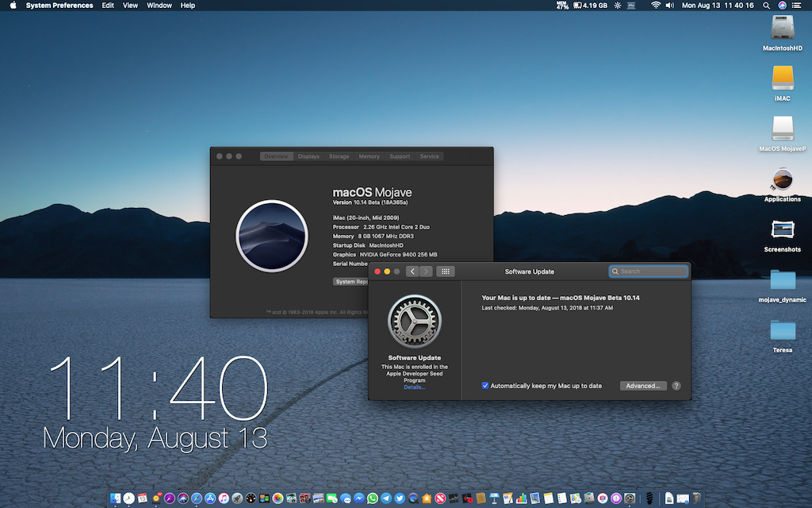
Task: Launch Numbers chart icon in Dock
Action: 521,498
